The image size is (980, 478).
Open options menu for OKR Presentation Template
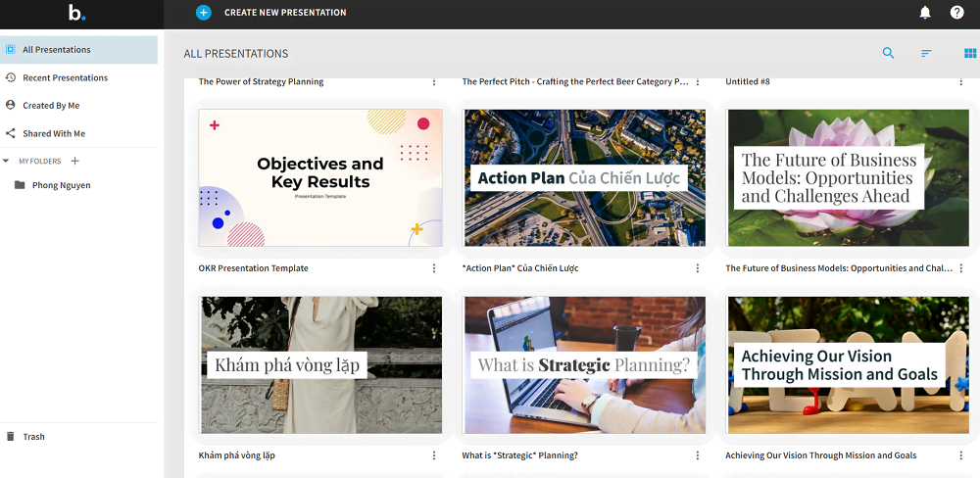pyautogui.click(x=434, y=268)
